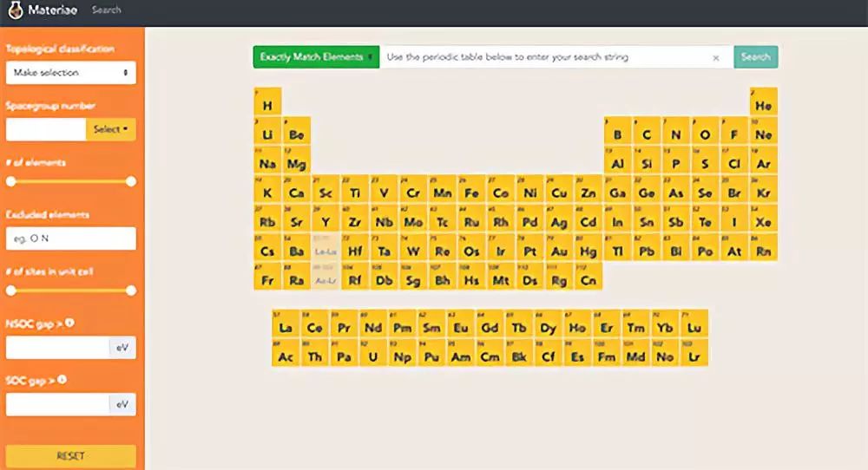Select Oxygen (O) element tile
Image resolution: width=868 pixels, height=470 pixels.
pyautogui.click(x=705, y=130)
